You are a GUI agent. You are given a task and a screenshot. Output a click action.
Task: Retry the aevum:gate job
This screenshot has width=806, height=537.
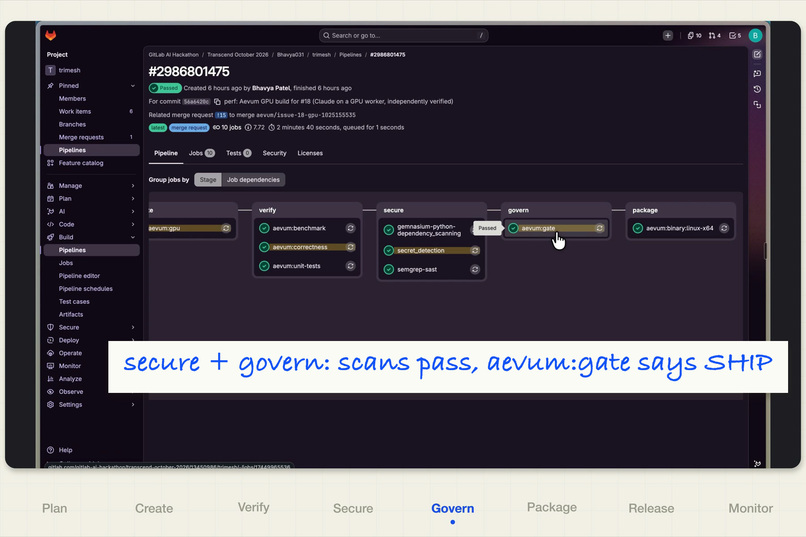(x=599, y=228)
